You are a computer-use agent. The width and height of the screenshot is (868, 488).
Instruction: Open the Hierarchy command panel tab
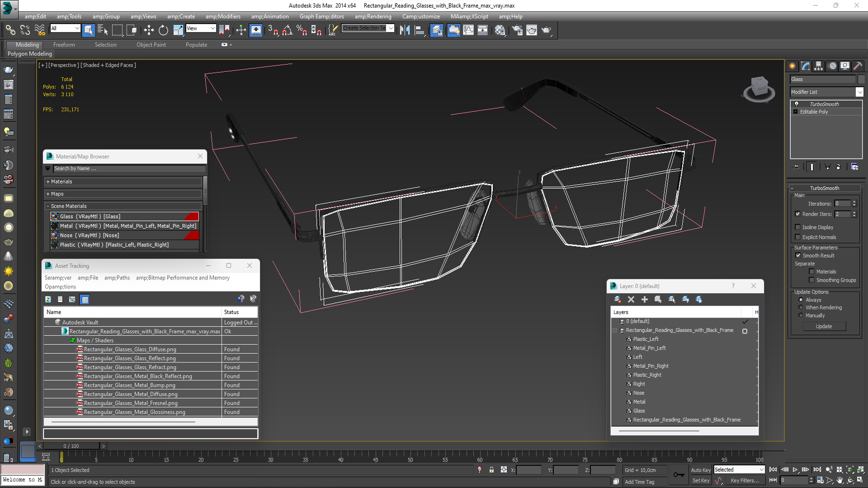[x=818, y=66]
